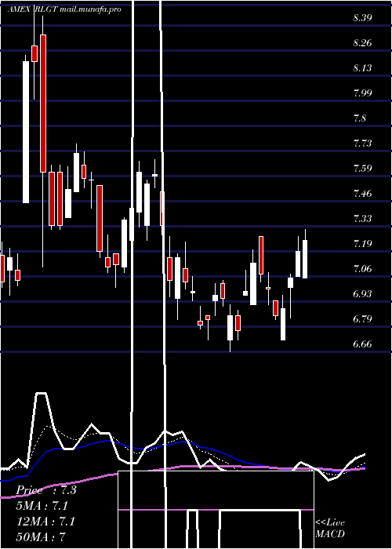Click the 7.99 price level label

coord(362,93)
